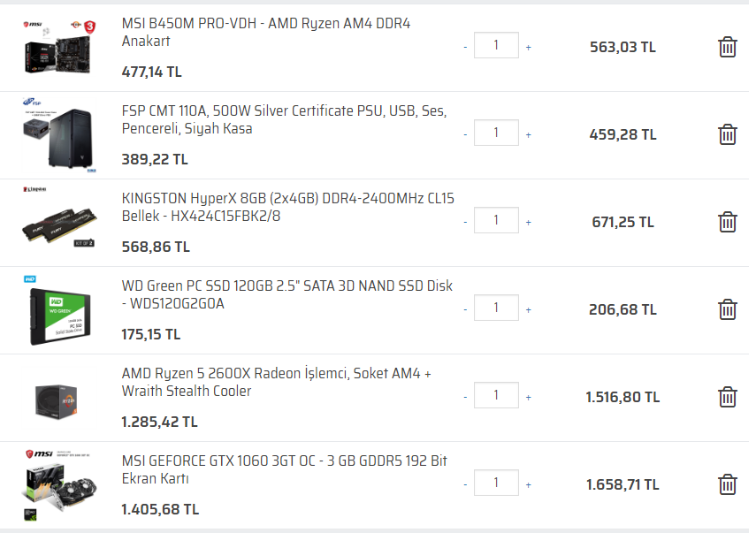The width and height of the screenshot is (756, 533).
Task: Remove FSP CMT 110A case with trash icon
Action: pyautogui.click(x=727, y=134)
